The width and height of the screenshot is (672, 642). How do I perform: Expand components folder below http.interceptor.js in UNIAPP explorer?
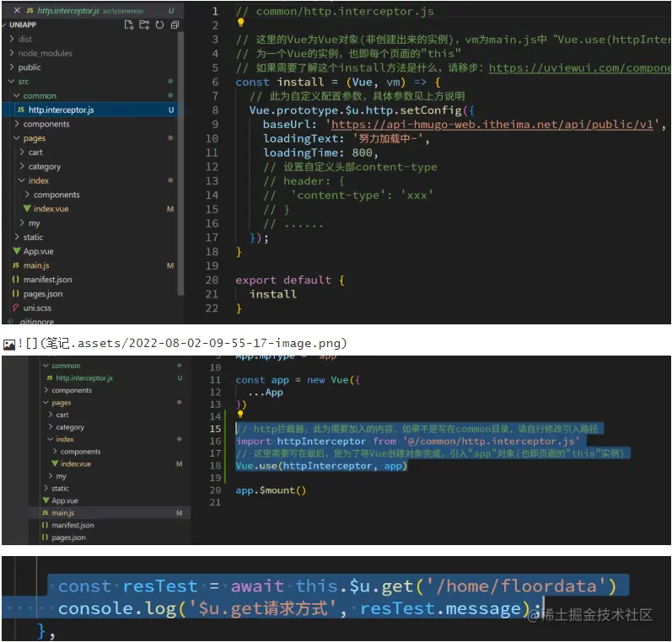coord(17,124)
